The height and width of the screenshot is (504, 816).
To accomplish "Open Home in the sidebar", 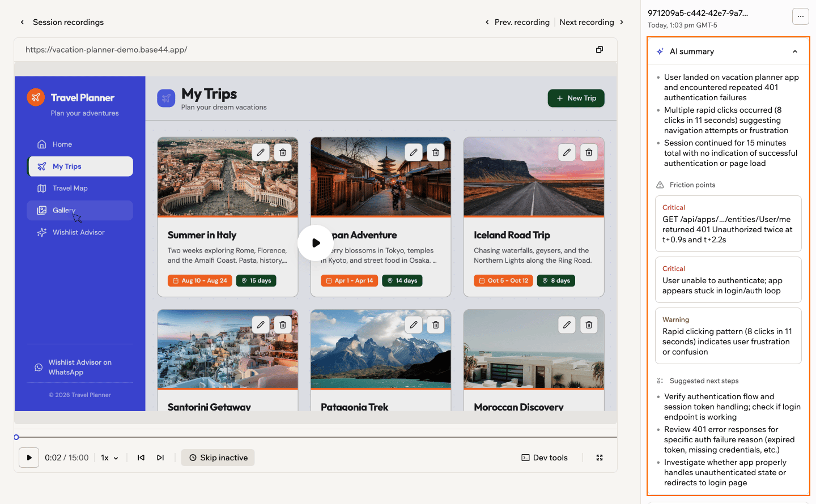I will [80, 144].
